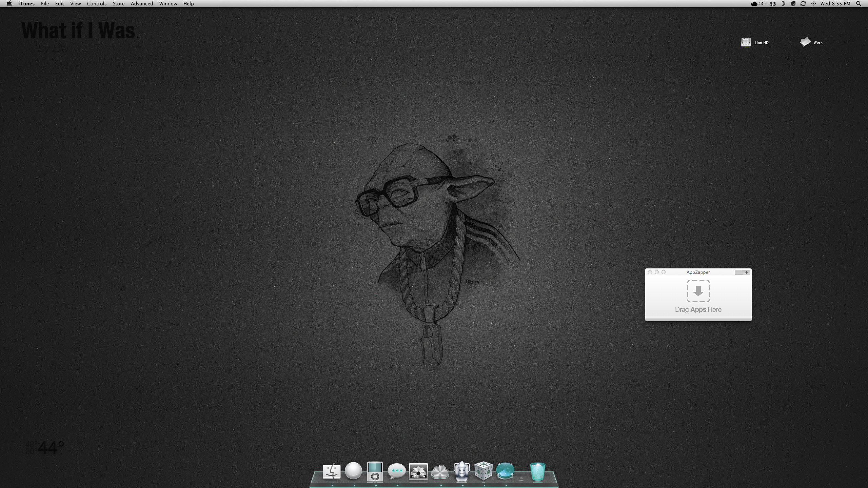868x488 pixels.
Task: Click the leaf menu bar icon
Action: [x=793, y=4]
